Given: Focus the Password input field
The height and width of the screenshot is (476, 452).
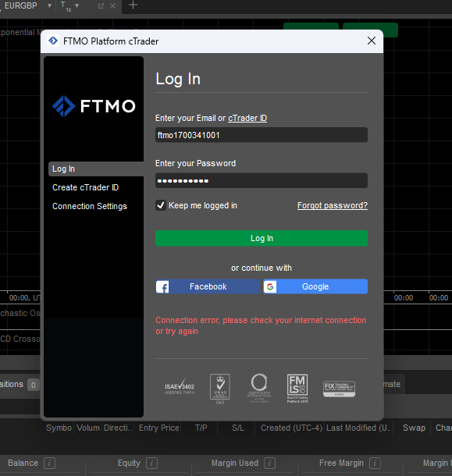Looking at the screenshot, I should point(262,180).
